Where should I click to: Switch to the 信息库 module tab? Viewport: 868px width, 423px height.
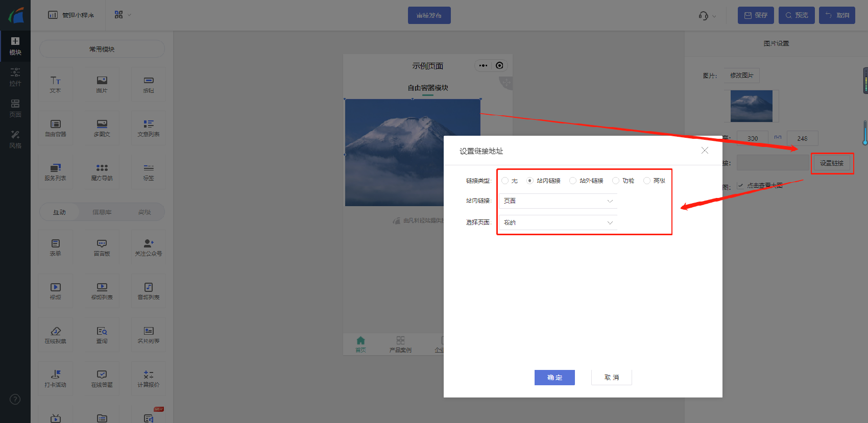click(102, 212)
